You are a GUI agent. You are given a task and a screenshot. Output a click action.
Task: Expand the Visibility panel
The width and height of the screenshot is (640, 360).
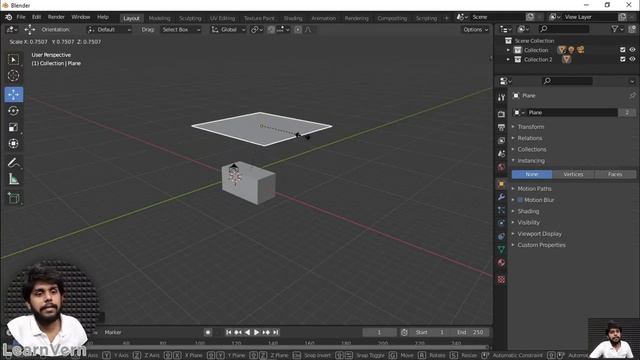tap(529, 222)
